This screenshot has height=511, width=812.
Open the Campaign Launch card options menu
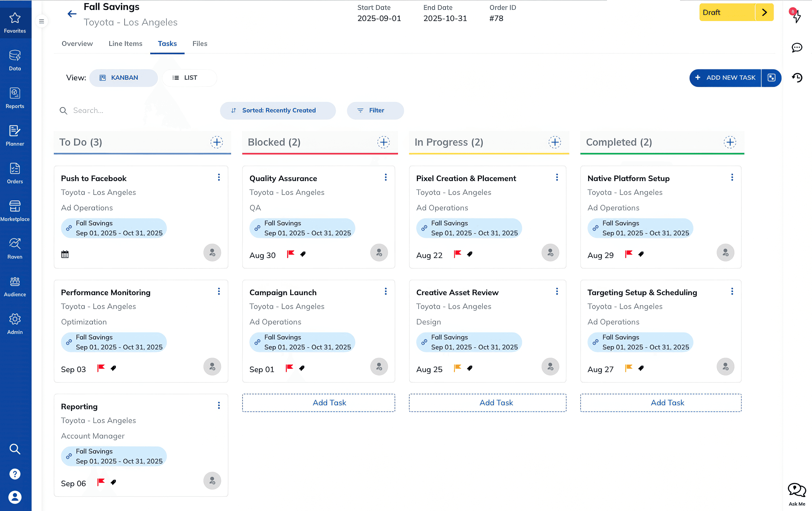pos(386,291)
